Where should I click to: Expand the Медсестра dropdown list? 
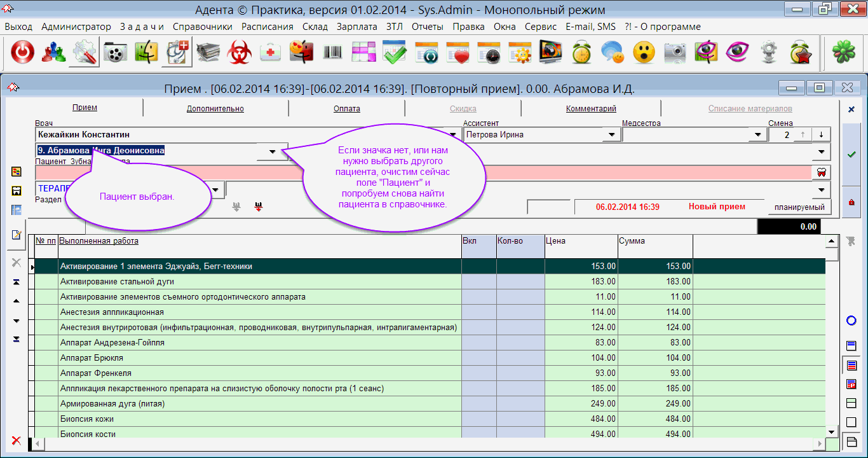point(757,135)
